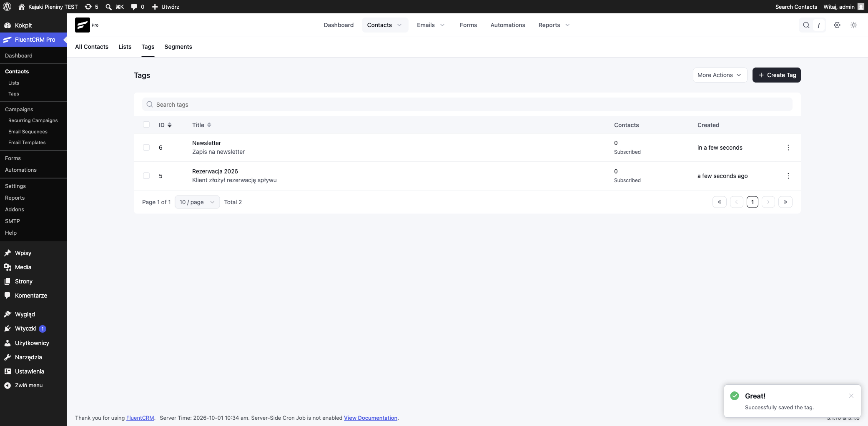The height and width of the screenshot is (426, 868).
Task: Open Narzędzia in the sidebar
Action: tap(33, 357)
